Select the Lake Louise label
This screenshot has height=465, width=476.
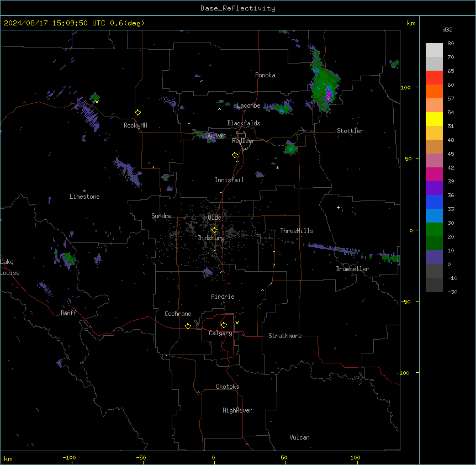pos(10,267)
